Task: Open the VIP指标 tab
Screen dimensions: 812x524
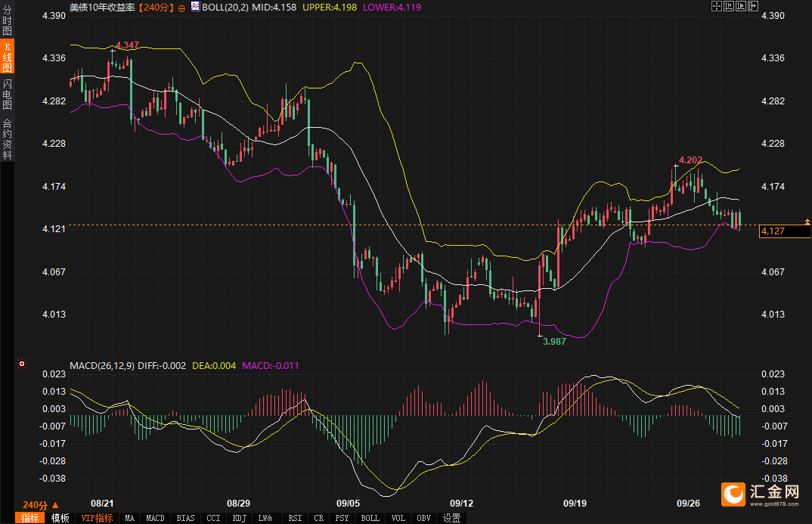Action: tap(98, 518)
